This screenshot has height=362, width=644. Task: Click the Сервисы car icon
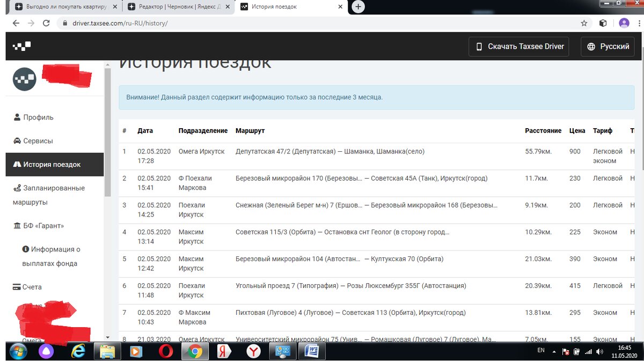[17, 141]
